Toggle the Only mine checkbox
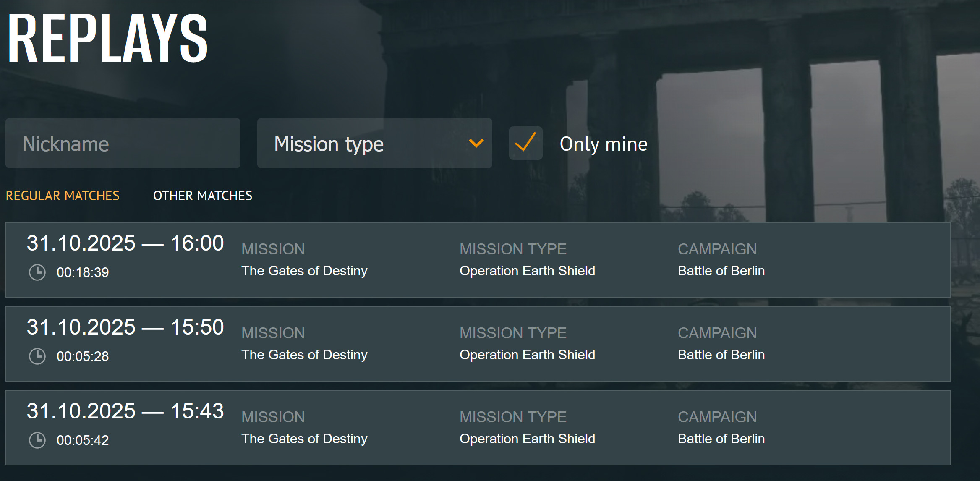The image size is (980, 481). [525, 143]
